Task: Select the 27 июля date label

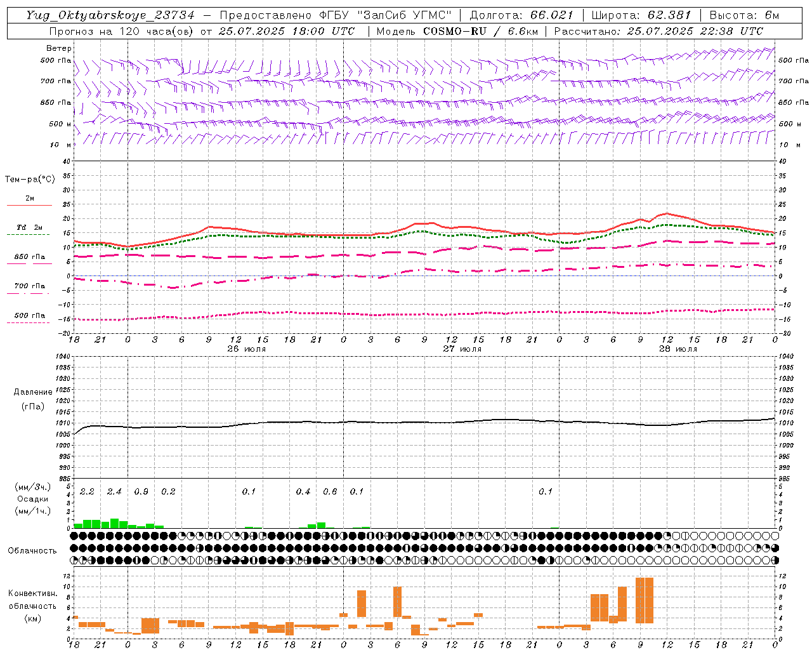Action: (462, 349)
